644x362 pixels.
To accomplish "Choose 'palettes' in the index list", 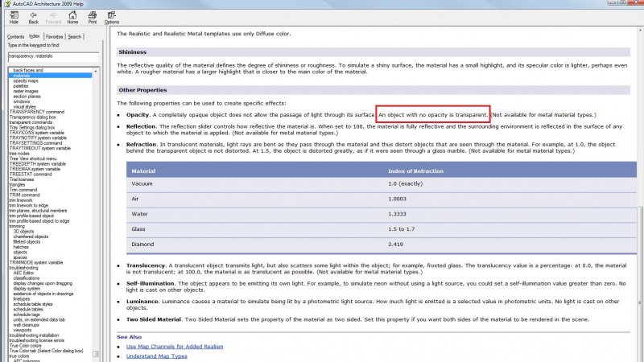I will [21, 86].
